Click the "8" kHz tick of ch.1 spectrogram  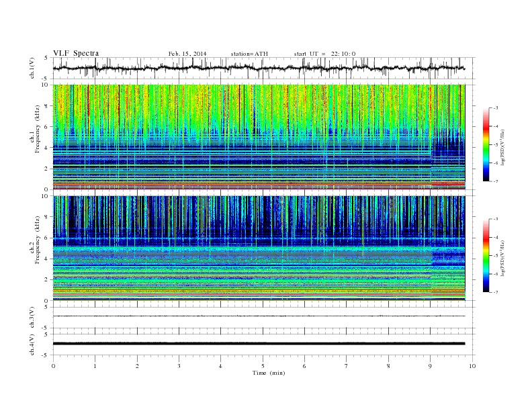(47, 106)
